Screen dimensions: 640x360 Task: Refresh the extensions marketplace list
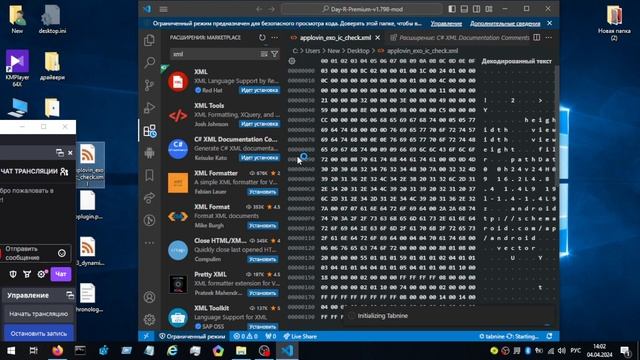262,38
